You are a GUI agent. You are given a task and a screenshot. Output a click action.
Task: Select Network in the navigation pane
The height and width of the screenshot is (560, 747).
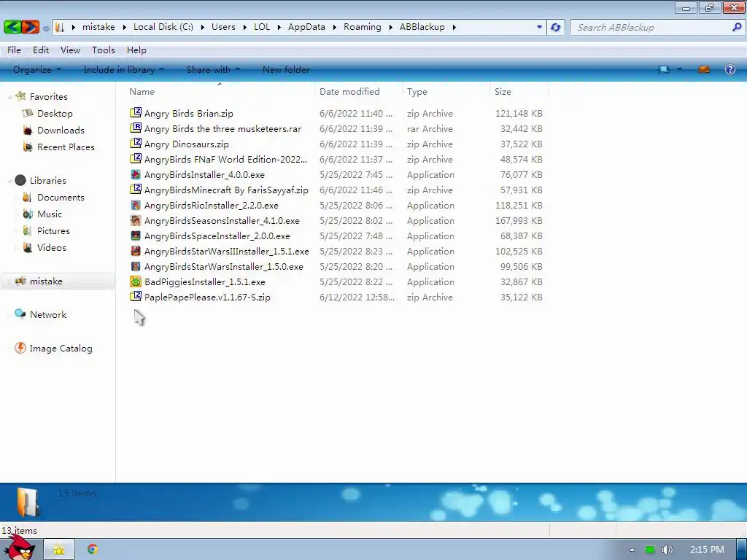tap(48, 314)
